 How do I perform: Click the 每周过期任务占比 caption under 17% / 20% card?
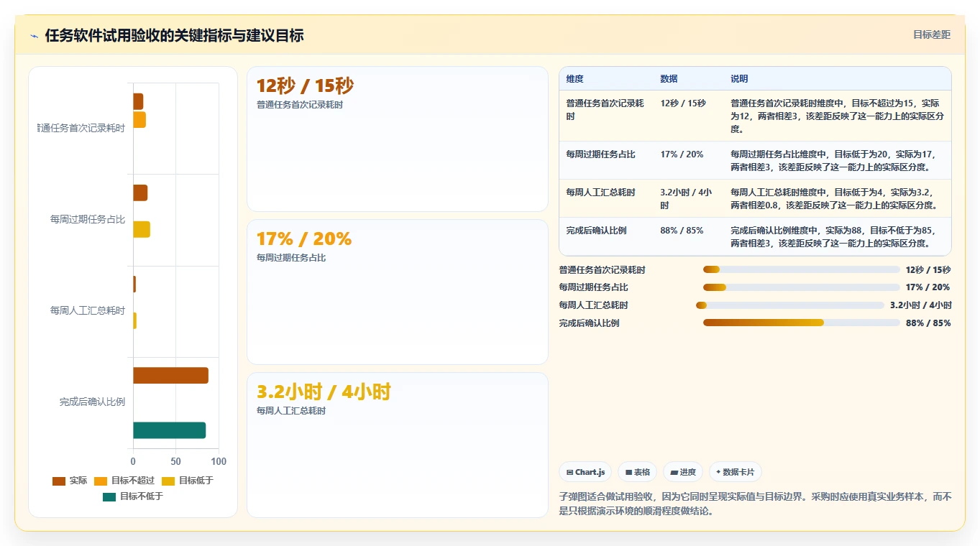pos(291,258)
